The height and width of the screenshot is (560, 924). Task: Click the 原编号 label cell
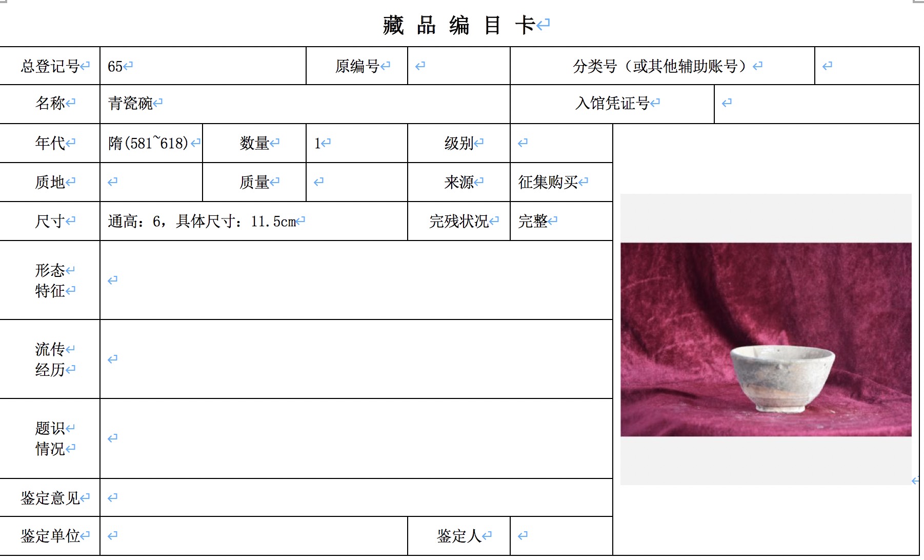[357, 66]
